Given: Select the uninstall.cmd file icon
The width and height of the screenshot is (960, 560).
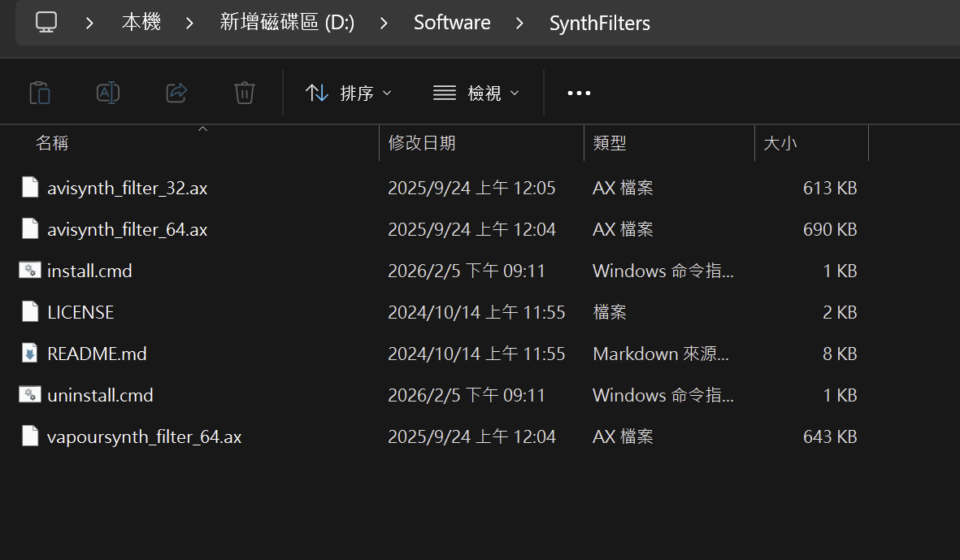Looking at the screenshot, I should tap(30, 395).
